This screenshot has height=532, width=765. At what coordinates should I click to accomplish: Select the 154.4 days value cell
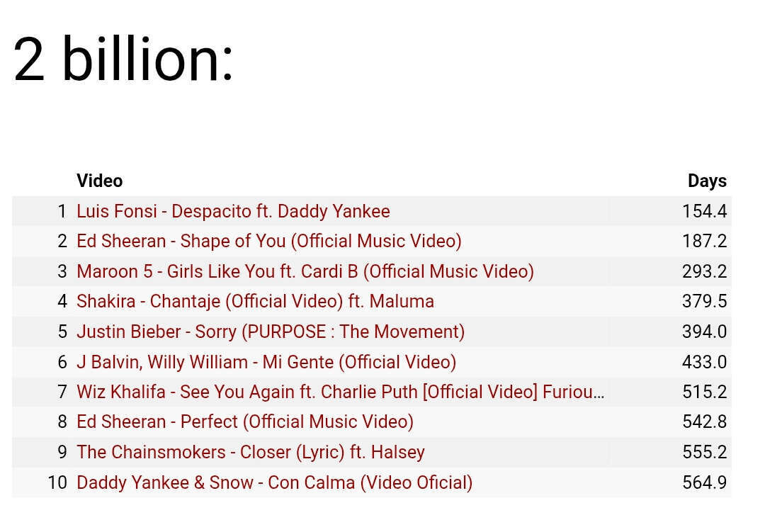point(704,211)
